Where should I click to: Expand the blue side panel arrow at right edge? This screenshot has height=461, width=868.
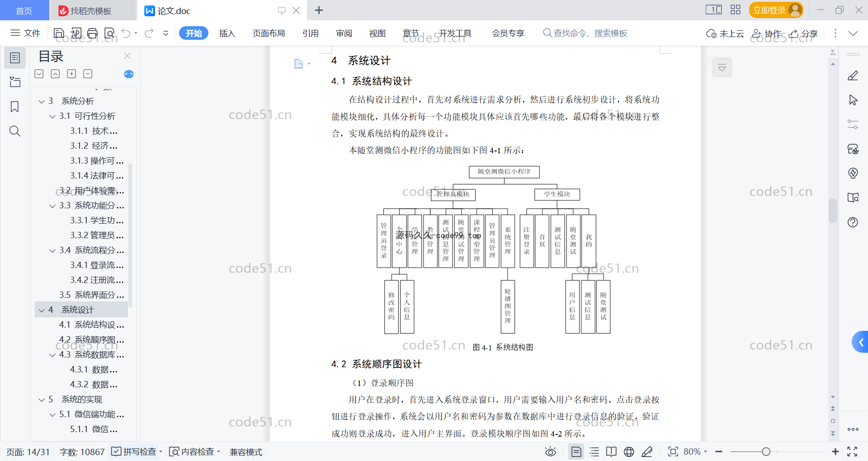860,342
